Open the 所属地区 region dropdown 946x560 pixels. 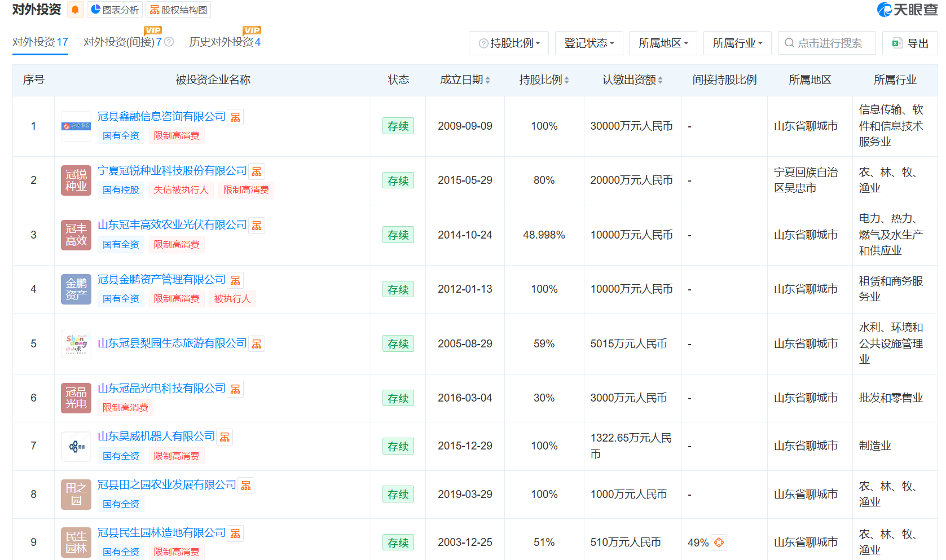[x=663, y=43]
